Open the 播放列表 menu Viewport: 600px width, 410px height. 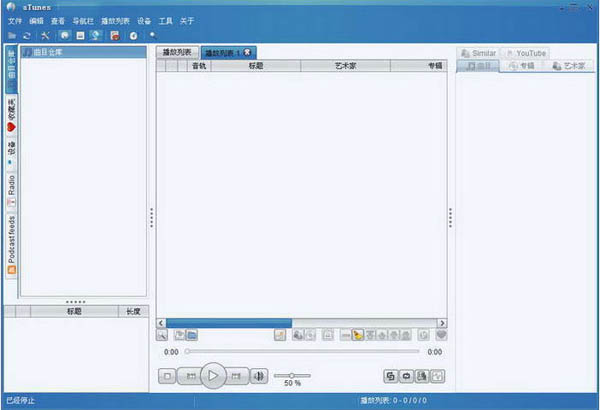coord(115,20)
